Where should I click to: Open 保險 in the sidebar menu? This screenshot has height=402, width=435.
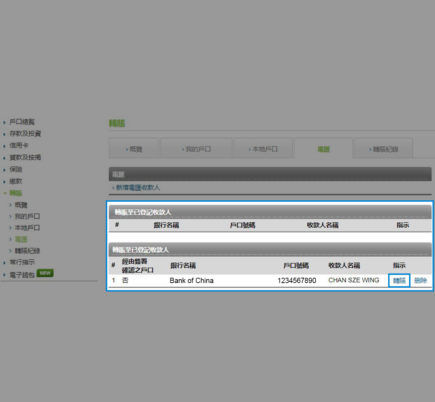tap(16, 169)
